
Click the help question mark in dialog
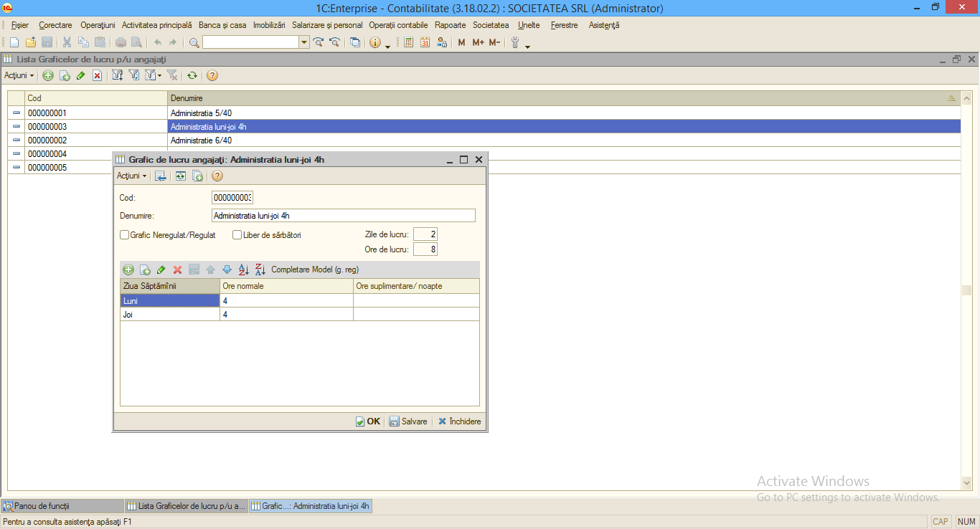click(x=217, y=176)
